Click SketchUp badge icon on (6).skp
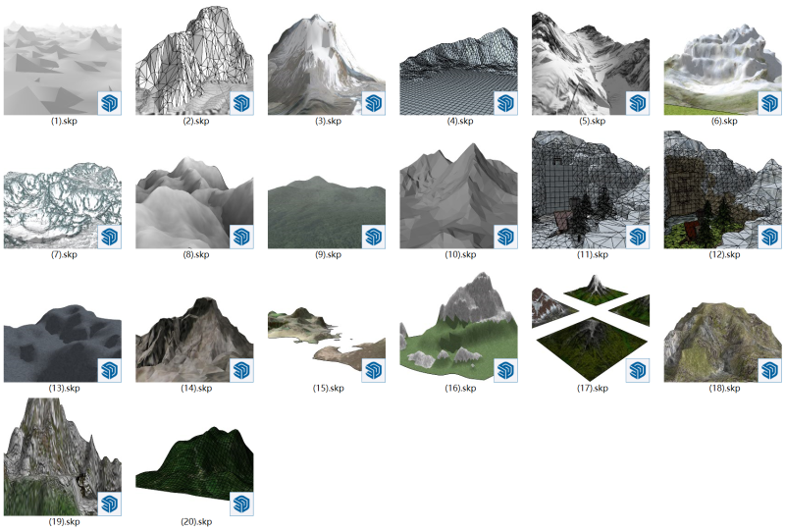785x532 pixels. tap(770, 103)
